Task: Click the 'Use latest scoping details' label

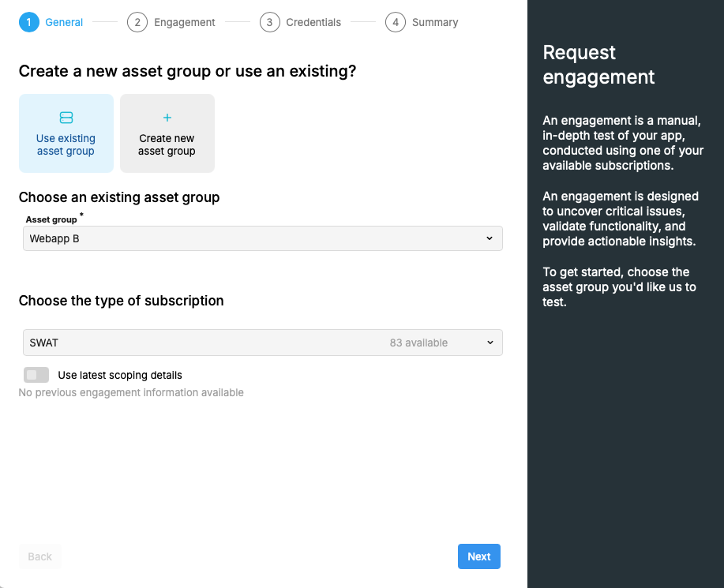Action: pos(120,375)
